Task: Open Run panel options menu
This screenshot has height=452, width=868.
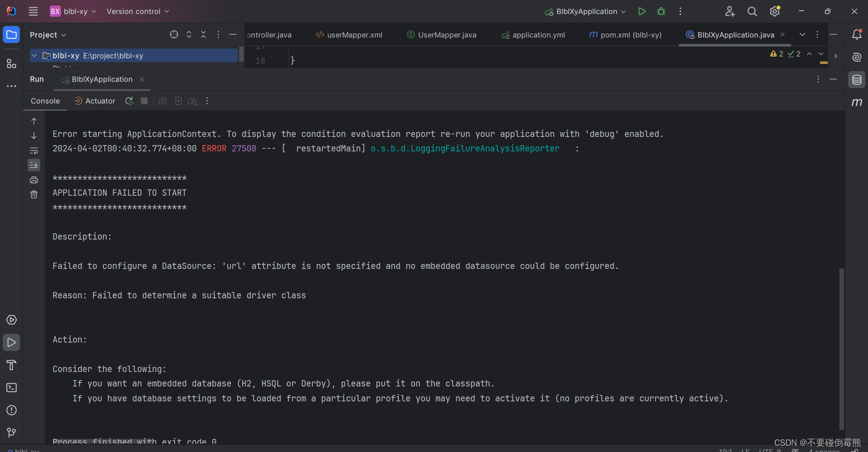Action: coord(818,79)
